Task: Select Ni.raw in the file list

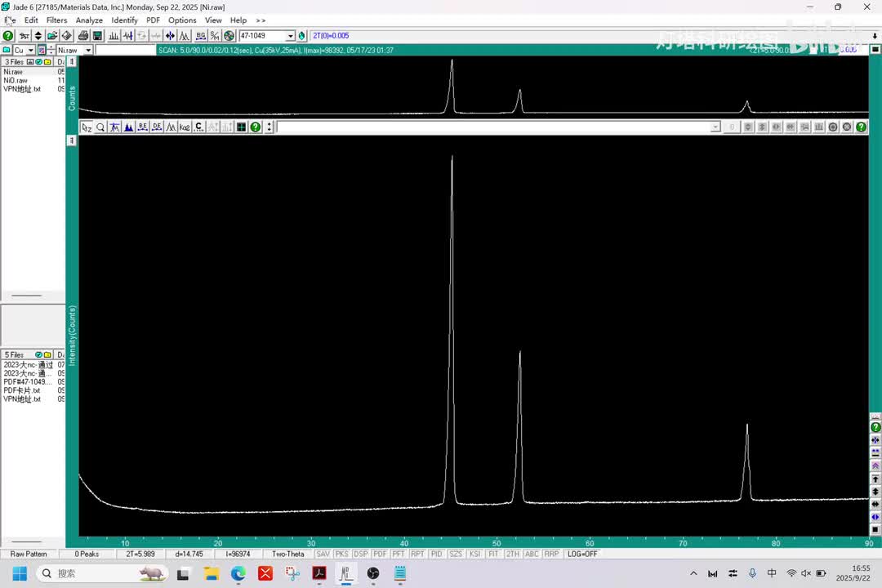Action: tap(33, 72)
